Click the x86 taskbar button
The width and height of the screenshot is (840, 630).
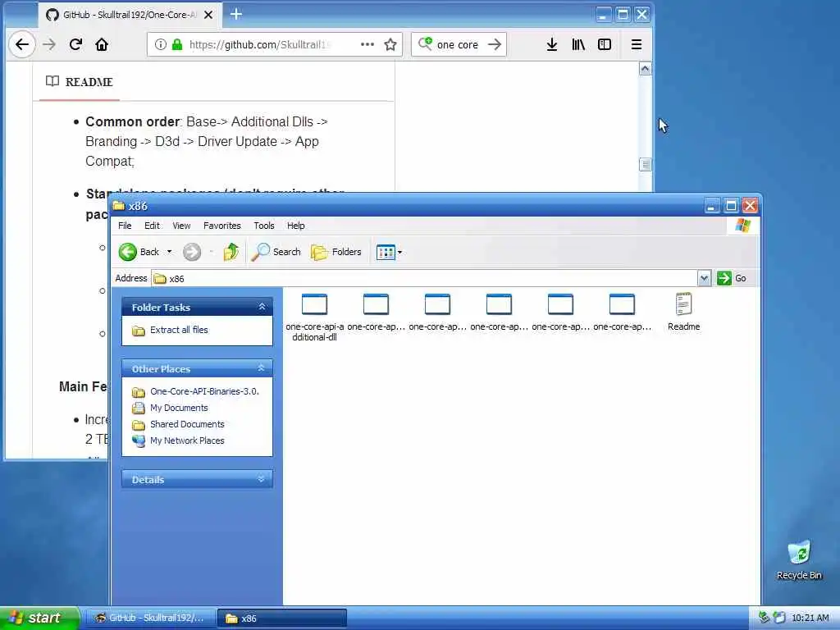click(x=282, y=619)
